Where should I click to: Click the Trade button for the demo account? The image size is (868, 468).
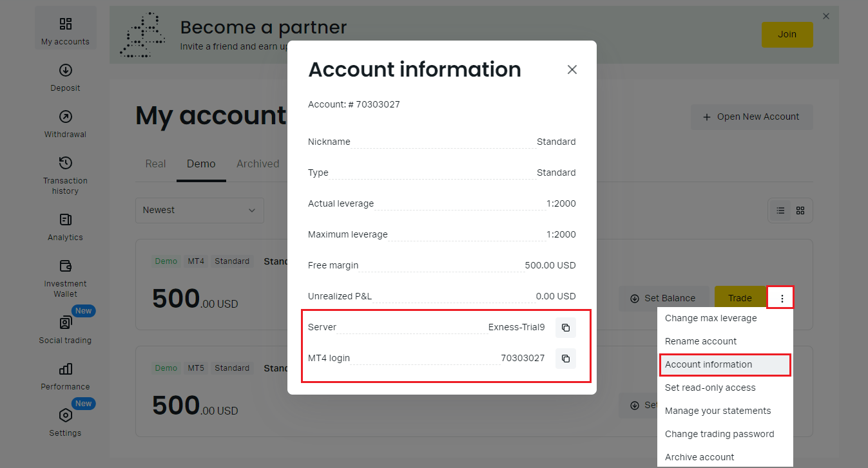pyautogui.click(x=740, y=297)
